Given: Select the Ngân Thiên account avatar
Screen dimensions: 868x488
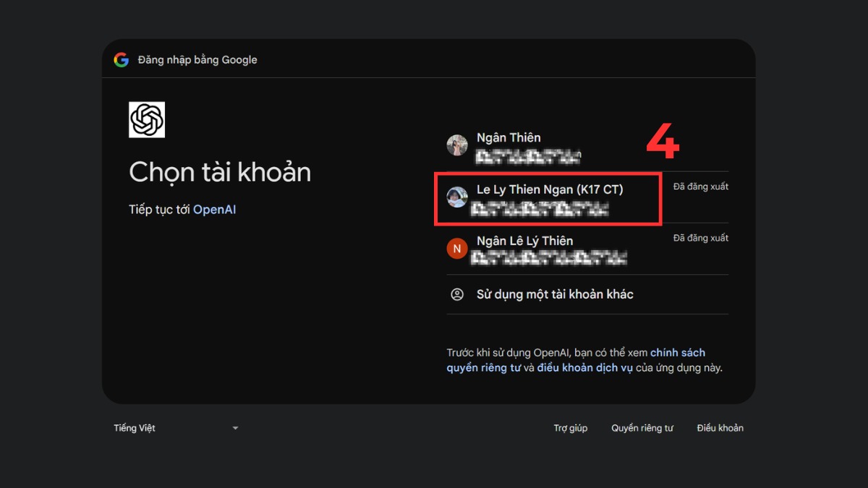Looking at the screenshot, I should pos(457,145).
